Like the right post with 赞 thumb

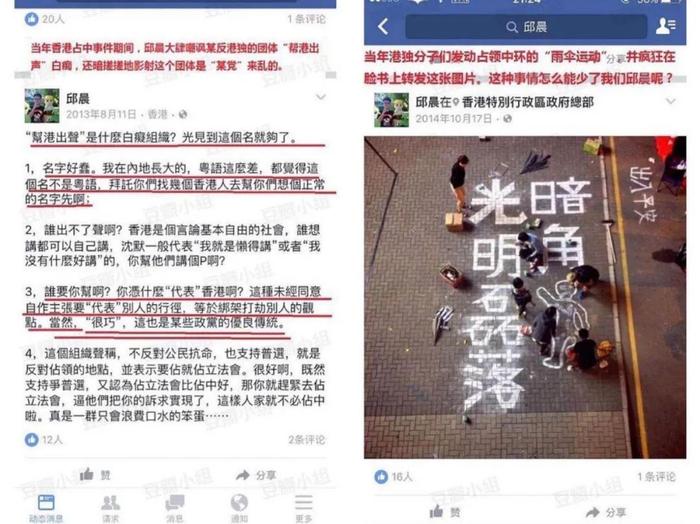coord(444,512)
